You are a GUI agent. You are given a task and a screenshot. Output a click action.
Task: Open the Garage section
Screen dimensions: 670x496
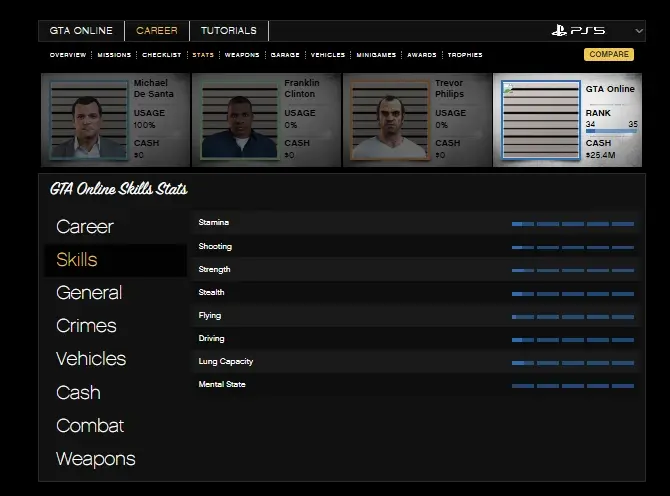click(285, 55)
